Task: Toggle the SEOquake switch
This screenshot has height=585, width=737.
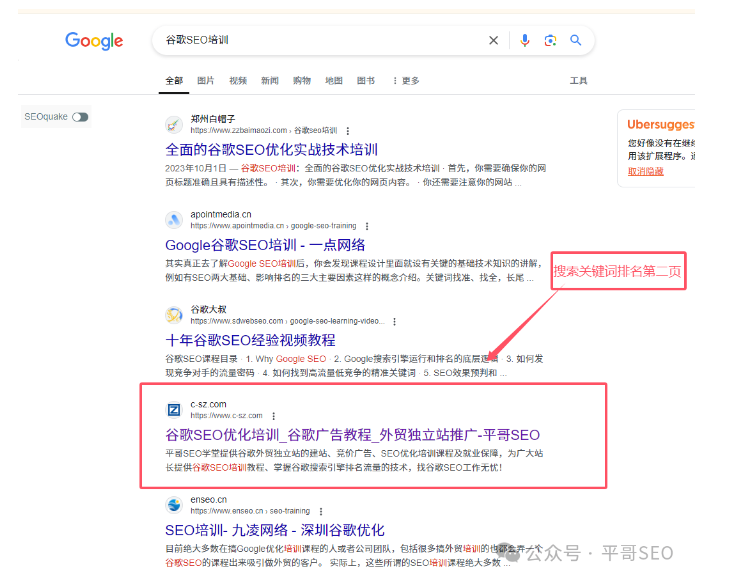Action: (x=80, y=117)
